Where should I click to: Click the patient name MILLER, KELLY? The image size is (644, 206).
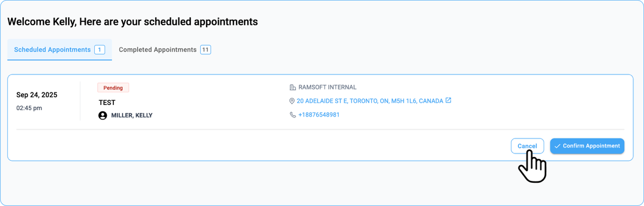pos(132,116)
